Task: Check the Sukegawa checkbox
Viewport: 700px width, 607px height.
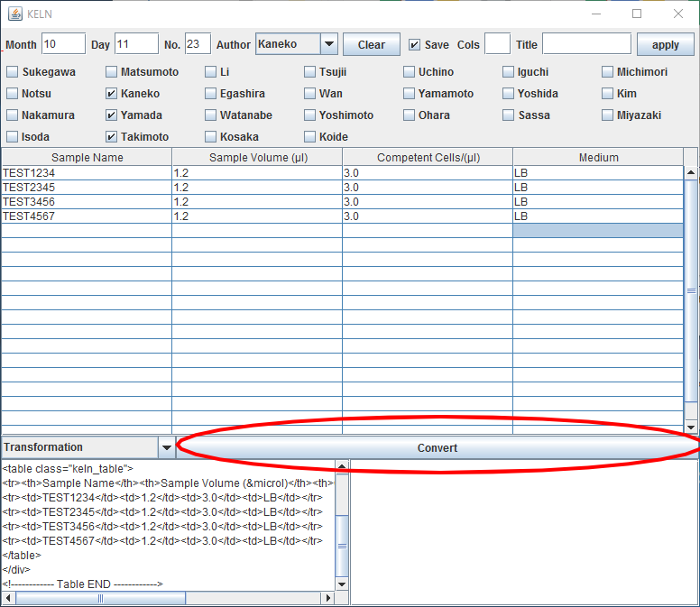Action: pos(13,72)
